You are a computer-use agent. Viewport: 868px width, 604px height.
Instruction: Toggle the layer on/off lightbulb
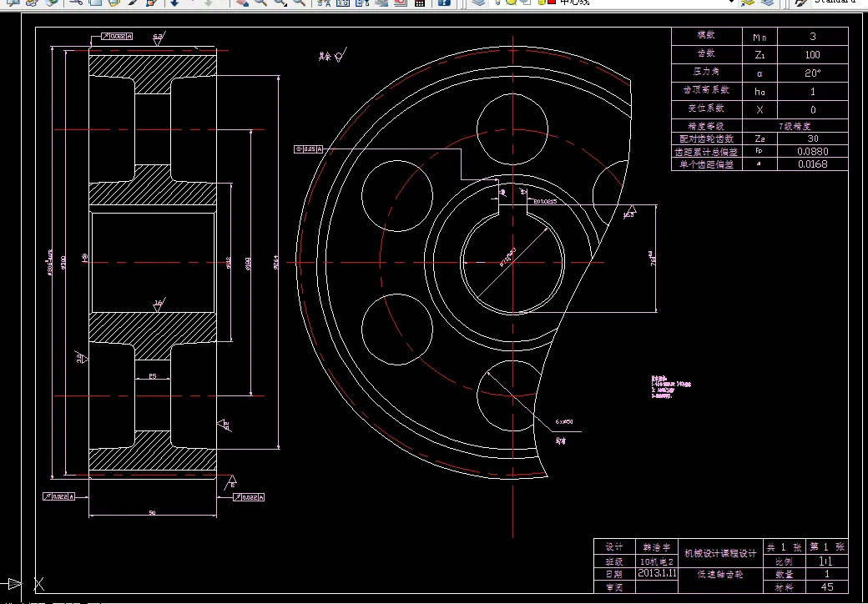(x=498, y=3)
